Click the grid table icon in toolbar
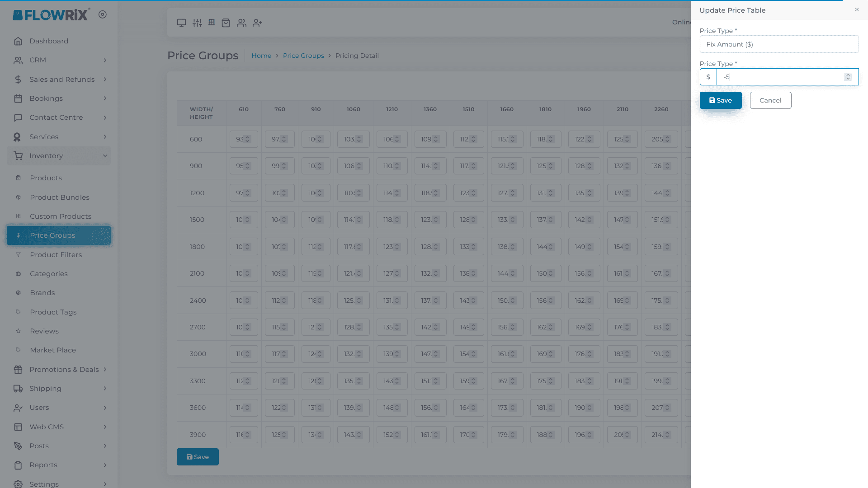This screenshot has width=868, height=488. coord(212,22)
